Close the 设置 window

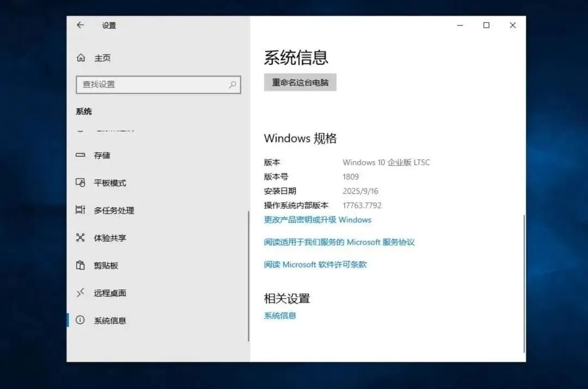pyautogui.click(x=513, y=25)
